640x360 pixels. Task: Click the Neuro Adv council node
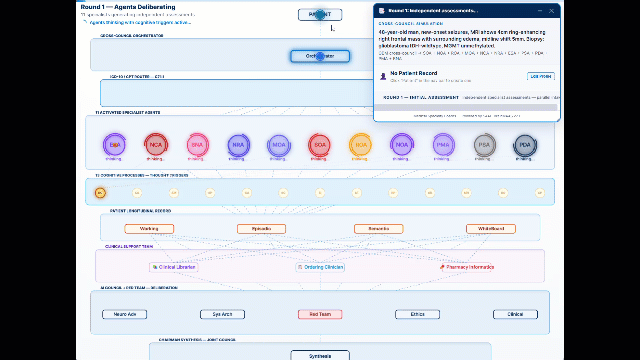coord(124,314)
